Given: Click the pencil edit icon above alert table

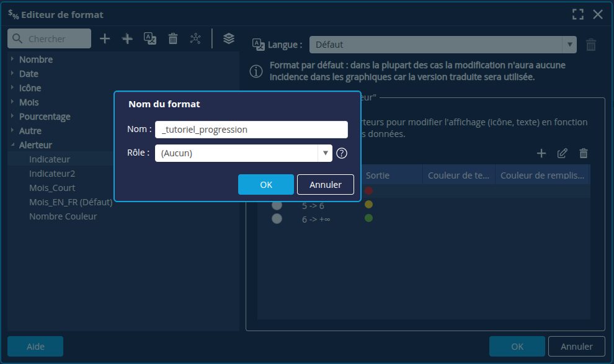Looking at the screenshot, I should coord(563,153).
